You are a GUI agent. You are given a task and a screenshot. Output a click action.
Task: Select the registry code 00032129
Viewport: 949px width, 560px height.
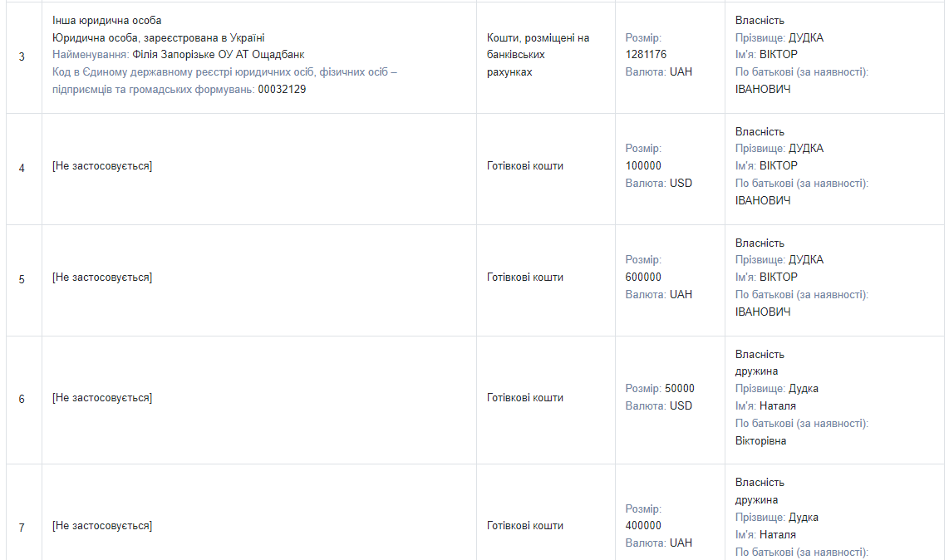(282, 89)
